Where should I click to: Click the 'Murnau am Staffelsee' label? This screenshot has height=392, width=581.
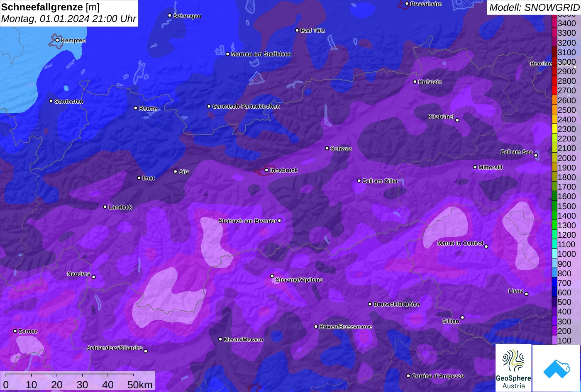coord(261,54)
